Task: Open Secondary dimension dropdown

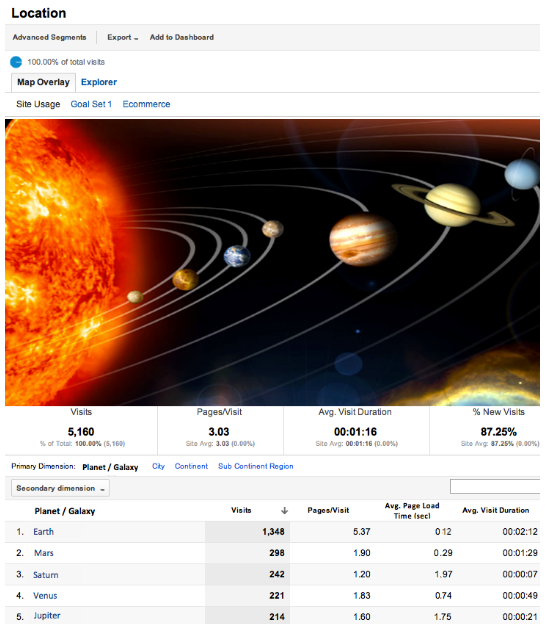Action: coord(60,488)
